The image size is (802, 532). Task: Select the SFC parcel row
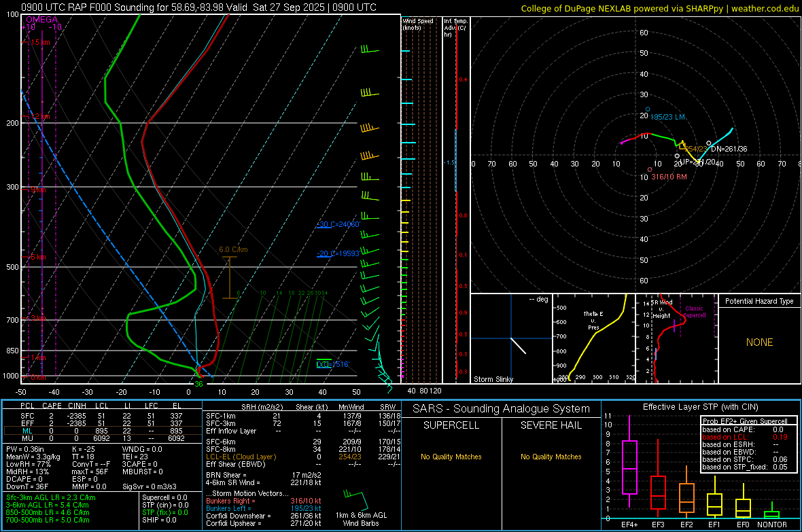(101, 416)
